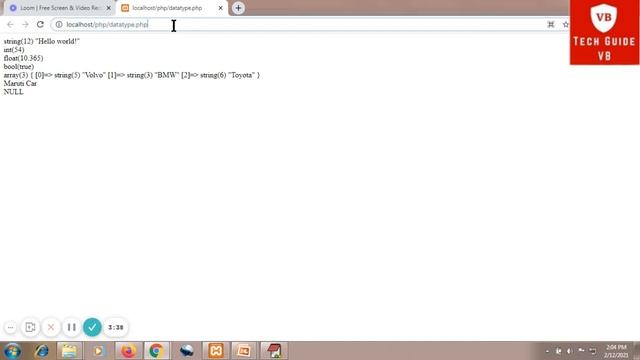This screenshot has width=640, height=360.
Task: Reload the datatype.php page
Action: point(40,24)
